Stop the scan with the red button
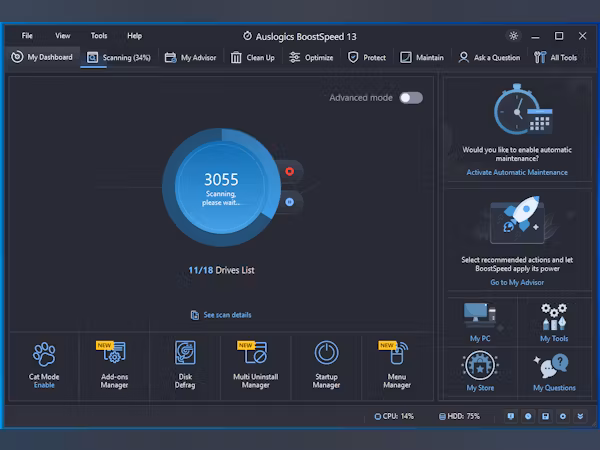This screenshot has height=450, width=600. click(289, 171)
